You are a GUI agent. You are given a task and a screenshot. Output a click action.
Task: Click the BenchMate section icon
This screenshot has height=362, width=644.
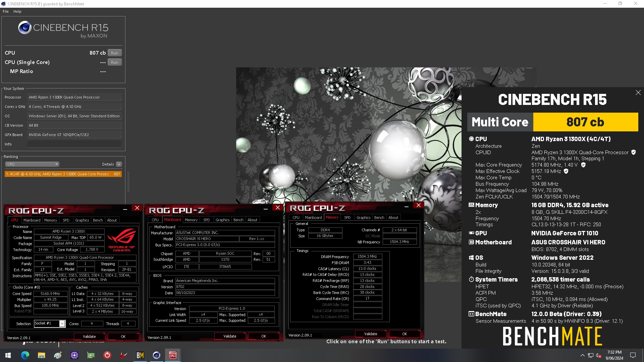pos(471,314)
